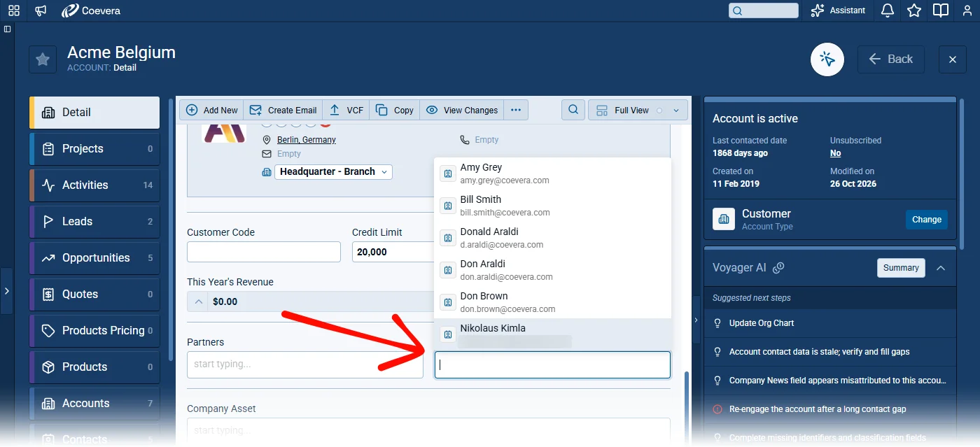Focus the Partners input field

coord(305,364)
